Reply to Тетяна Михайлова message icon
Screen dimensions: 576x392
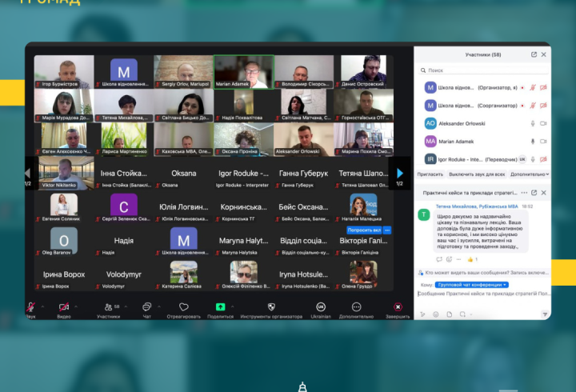(439, 259)
